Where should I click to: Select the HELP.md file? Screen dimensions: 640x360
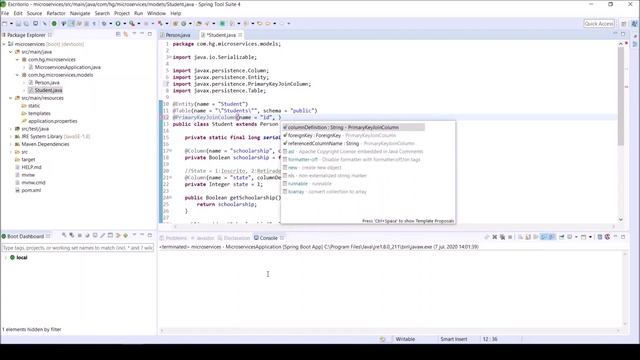click(x=31, y=167)
